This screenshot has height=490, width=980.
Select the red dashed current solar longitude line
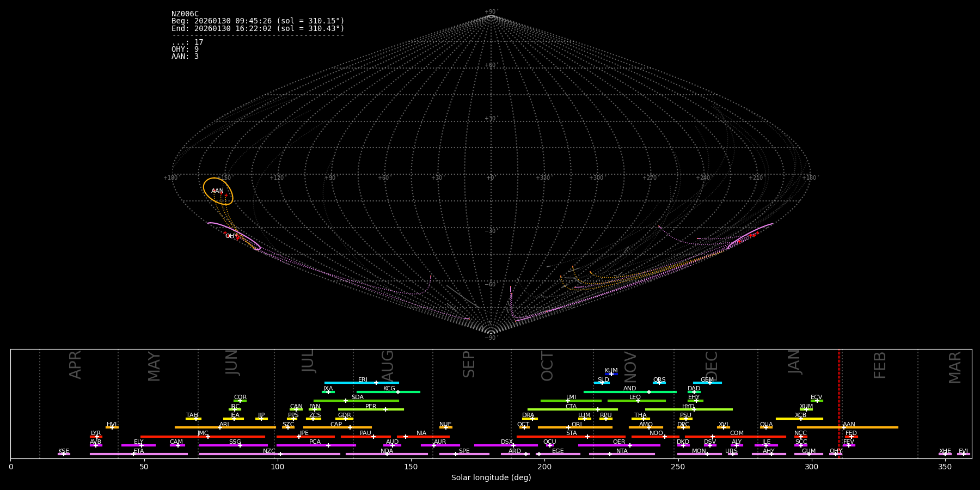pos(839,403)
